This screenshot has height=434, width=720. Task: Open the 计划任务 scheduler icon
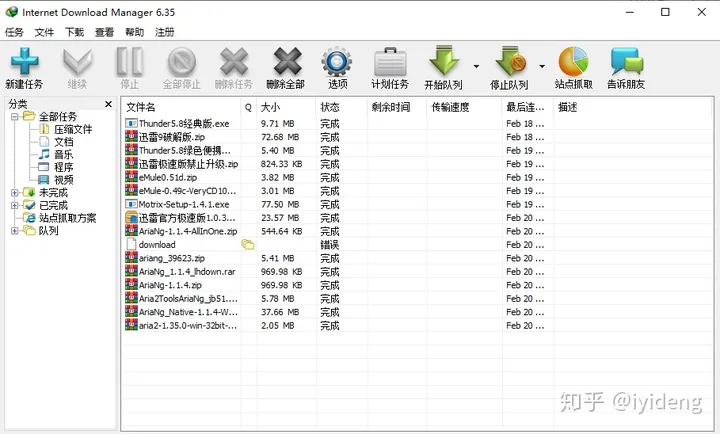click(390, 62)
